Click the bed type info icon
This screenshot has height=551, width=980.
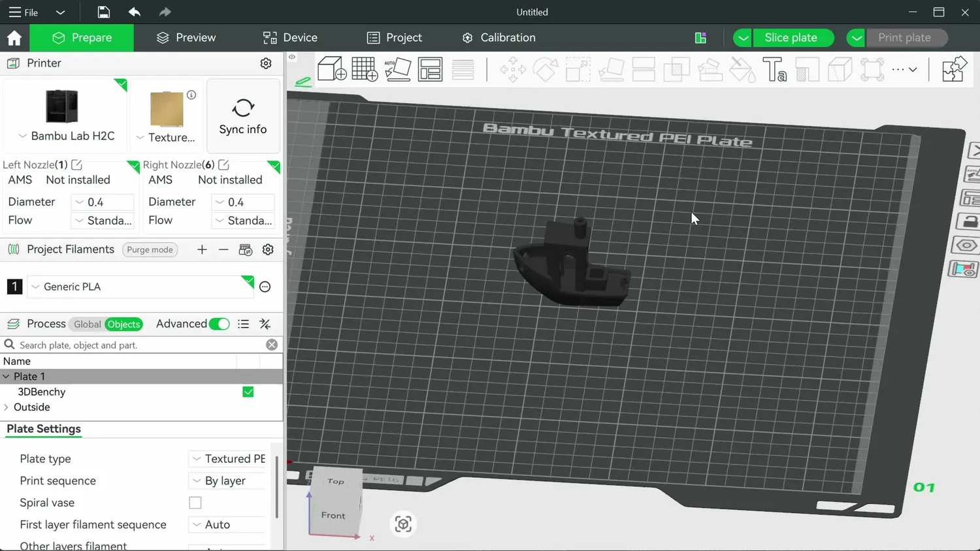click(191, 95)
